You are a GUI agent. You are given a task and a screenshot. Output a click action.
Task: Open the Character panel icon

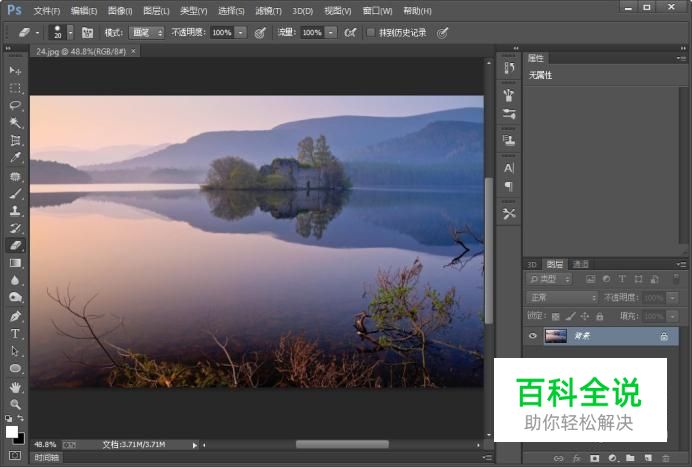(x=509, y=168)
